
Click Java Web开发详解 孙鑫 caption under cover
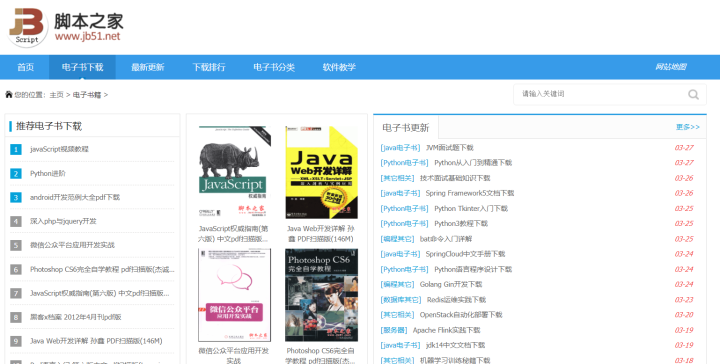coord(321,234)
